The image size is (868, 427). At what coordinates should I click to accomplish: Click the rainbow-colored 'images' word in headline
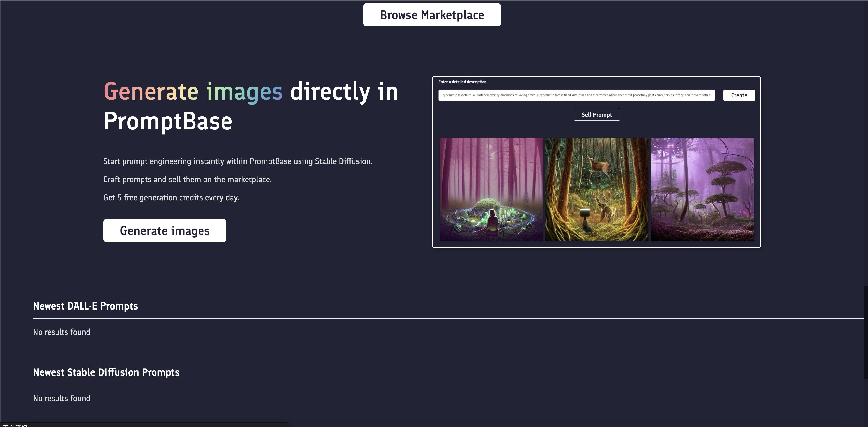point(244,92)
